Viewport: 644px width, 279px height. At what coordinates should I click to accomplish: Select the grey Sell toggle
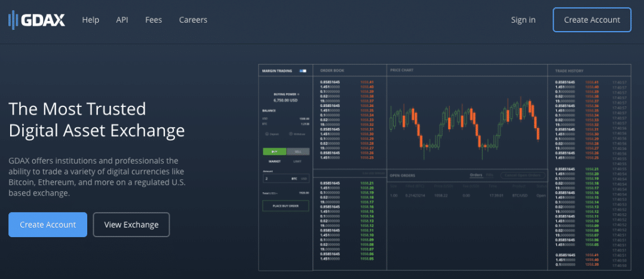[298, 152]
